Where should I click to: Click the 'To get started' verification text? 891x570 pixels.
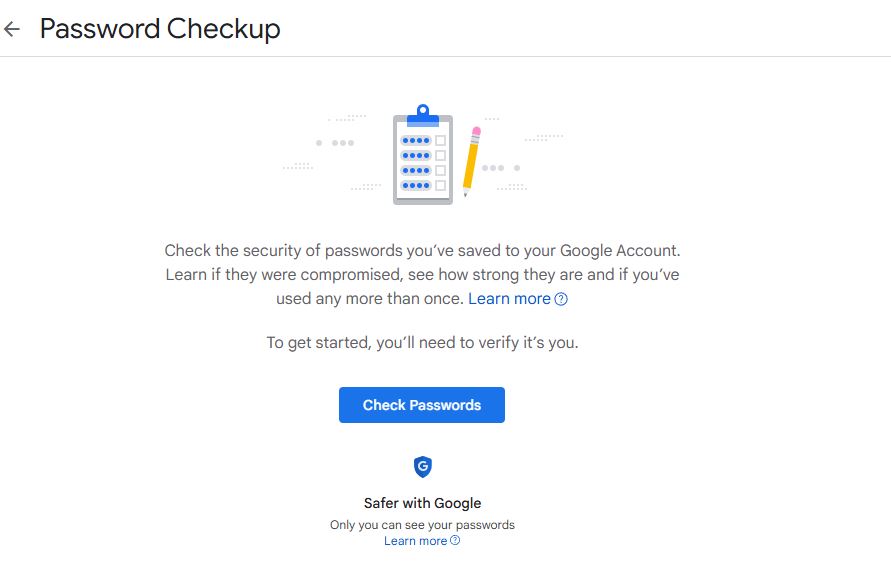tap(422, 342)
